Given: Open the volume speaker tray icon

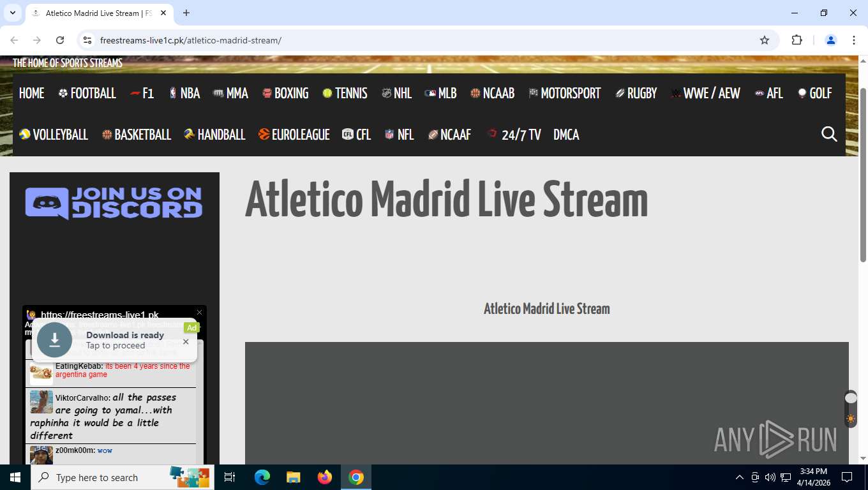Looking at the screenshot, I should click(x=770, y=477).
